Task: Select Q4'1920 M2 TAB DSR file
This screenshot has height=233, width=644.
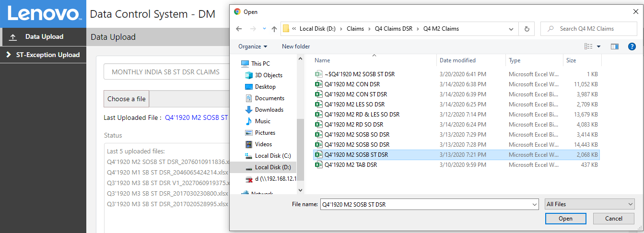Action: click(x=351, y=165)
